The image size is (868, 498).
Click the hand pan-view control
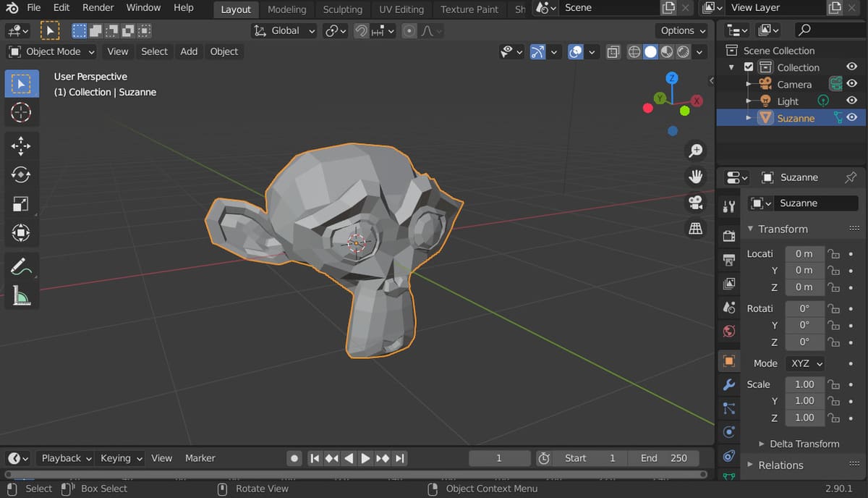point(695,177)
